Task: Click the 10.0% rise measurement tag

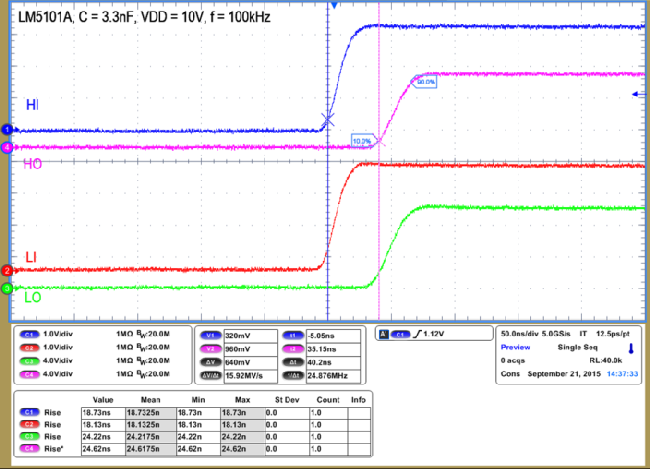Action: tap(364, 141)
